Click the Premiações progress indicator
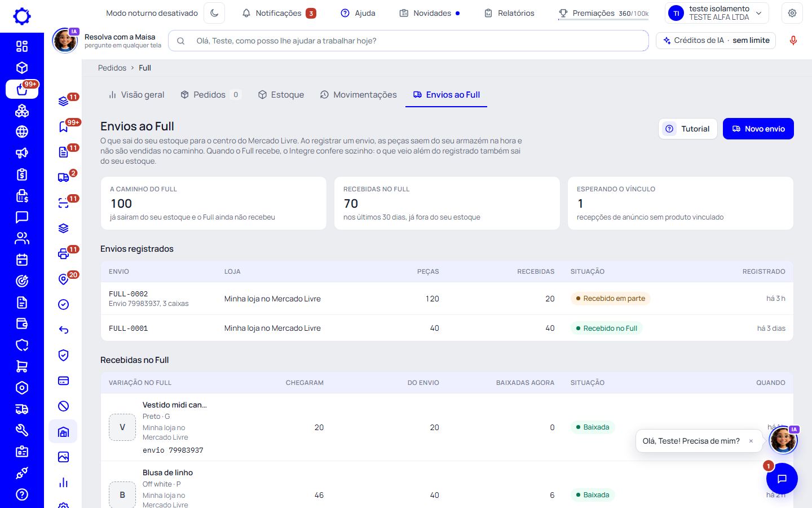Screen dimensions: 812x508 click(x=603, y=13)
